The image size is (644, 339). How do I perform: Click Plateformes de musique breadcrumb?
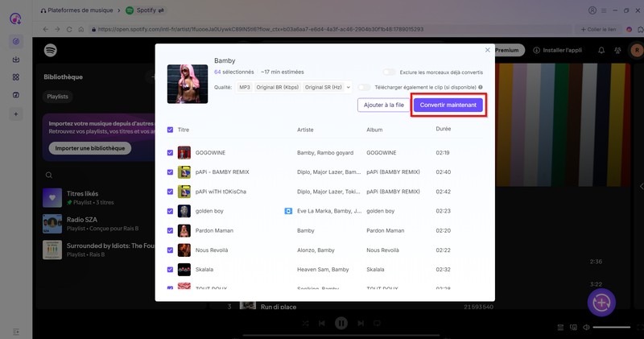tap(80, 10)
